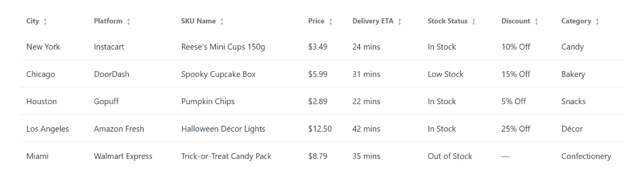Click the Delivery ETA sort icon
The width and height of the screenshot is (644, 181).
[400, 22]
